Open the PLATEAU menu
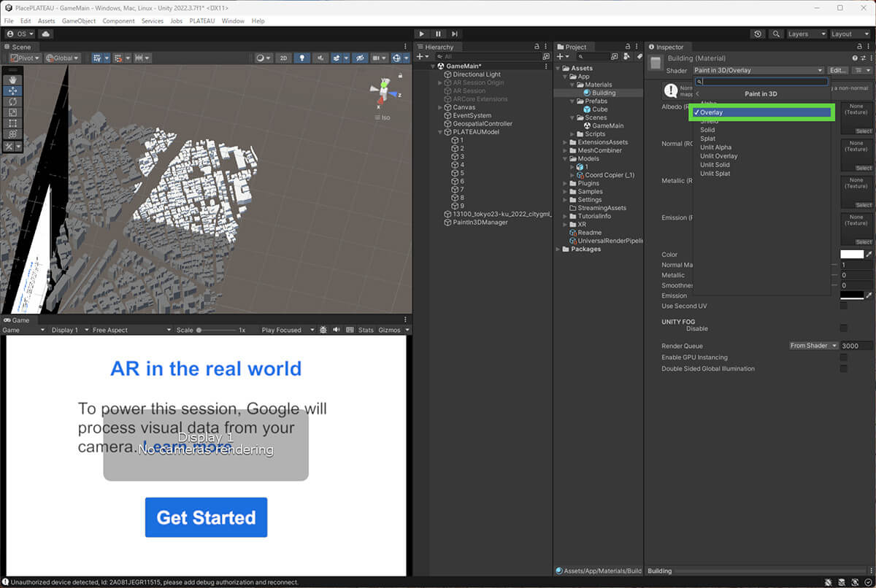876x588 pixels. (x=202, y=21)
